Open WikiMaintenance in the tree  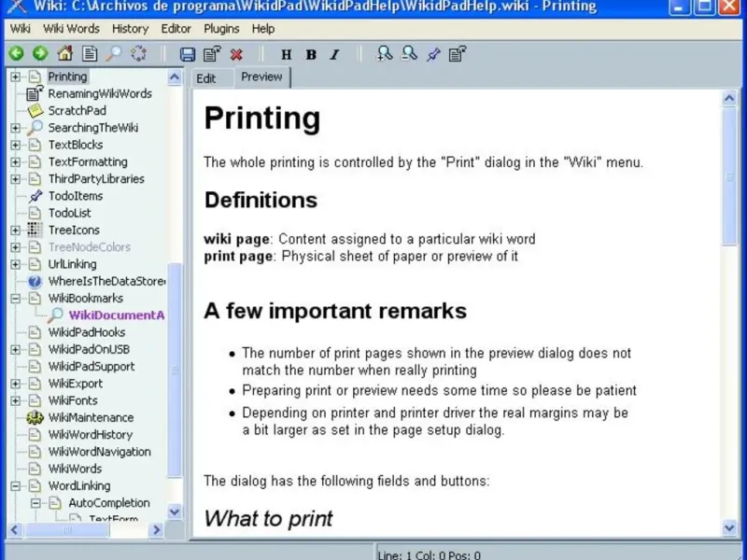click(91, 417)
